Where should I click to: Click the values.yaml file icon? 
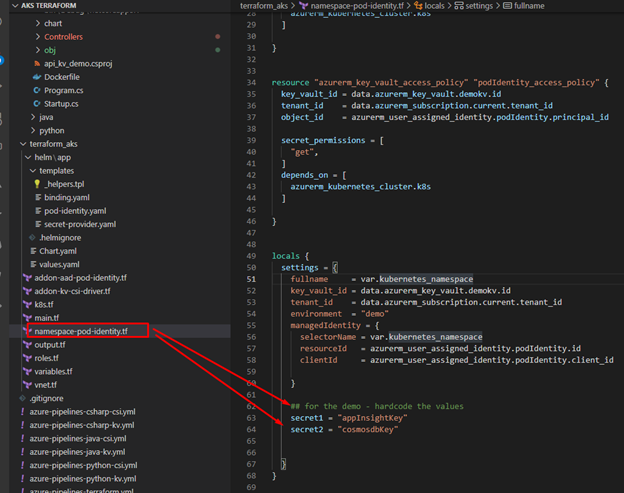point(33,264)
